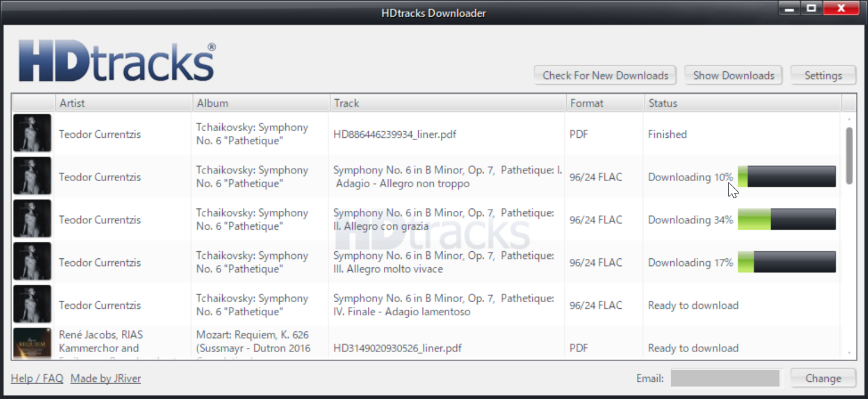The image size is (868, 399).
Task: Sort by the Track column header
Action: pos(447,103)
